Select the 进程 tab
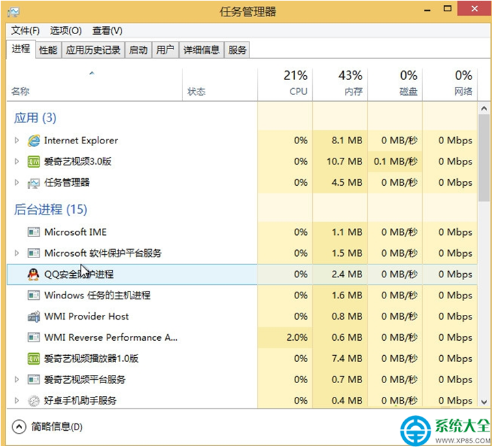This screenshot has width=492, height=448. (21, 49)
